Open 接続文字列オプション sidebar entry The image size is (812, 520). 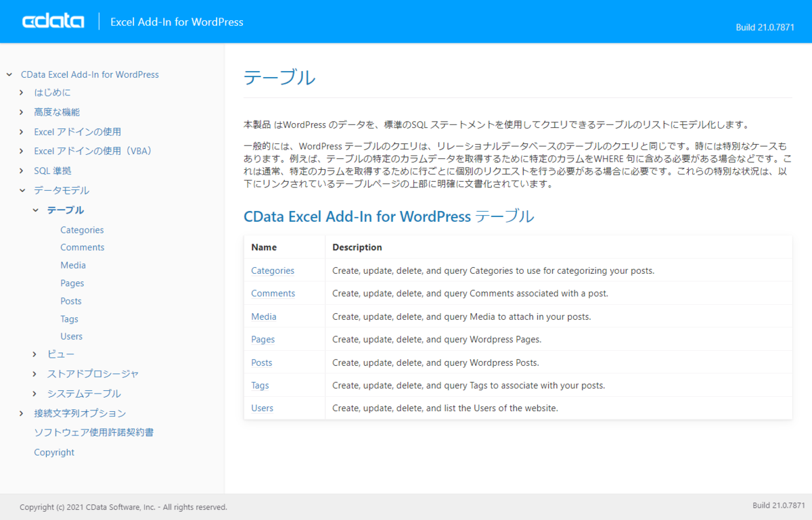tap(80, 413)
